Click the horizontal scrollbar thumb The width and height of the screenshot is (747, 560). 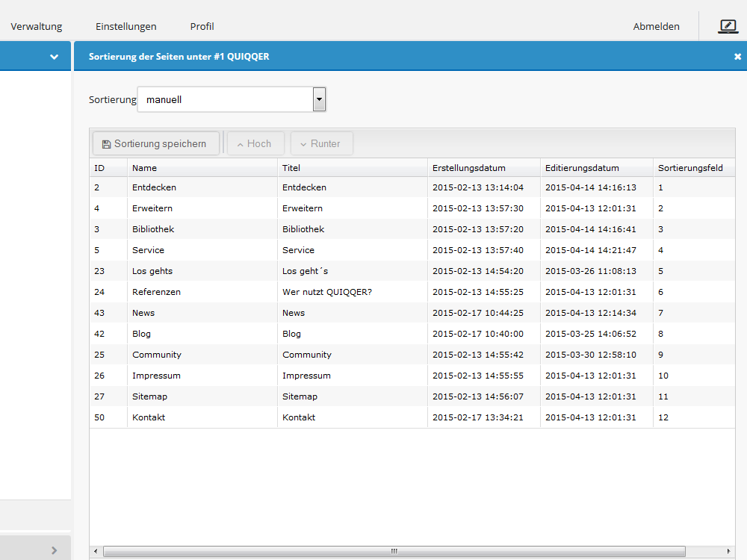pos(394,552)
